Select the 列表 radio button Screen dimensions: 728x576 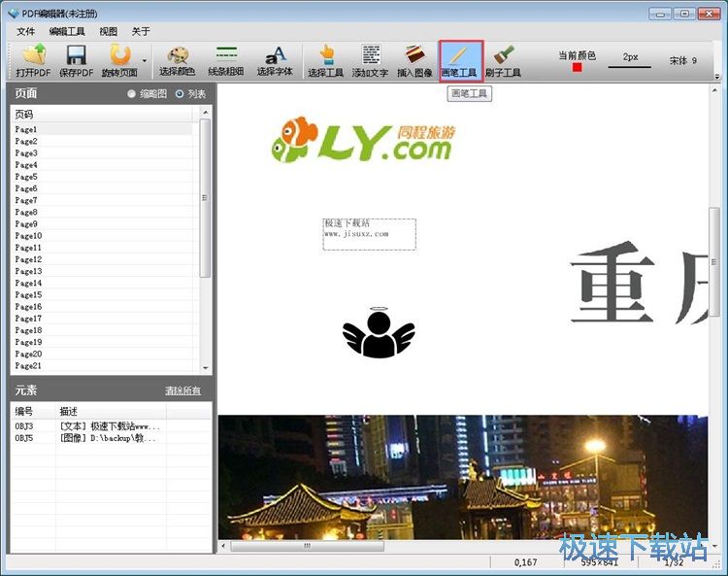[180, 94]
